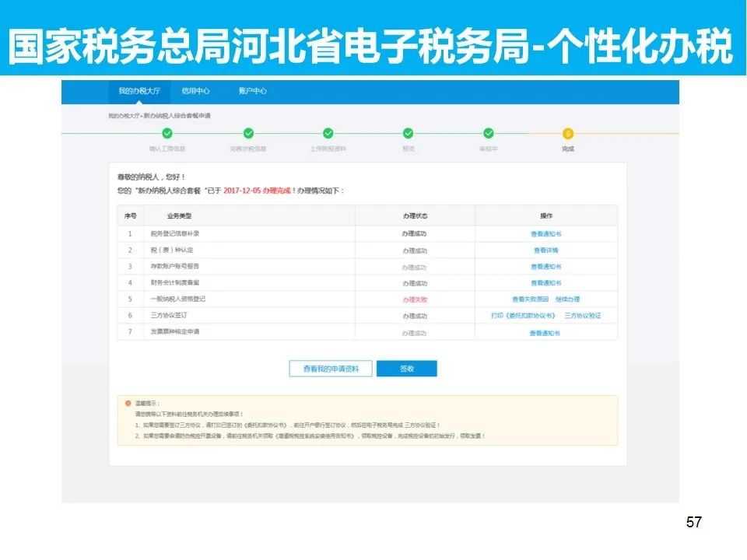Select the 发票票种核定申请 row name
The image size is (747, 560).
tap(175, 331)
